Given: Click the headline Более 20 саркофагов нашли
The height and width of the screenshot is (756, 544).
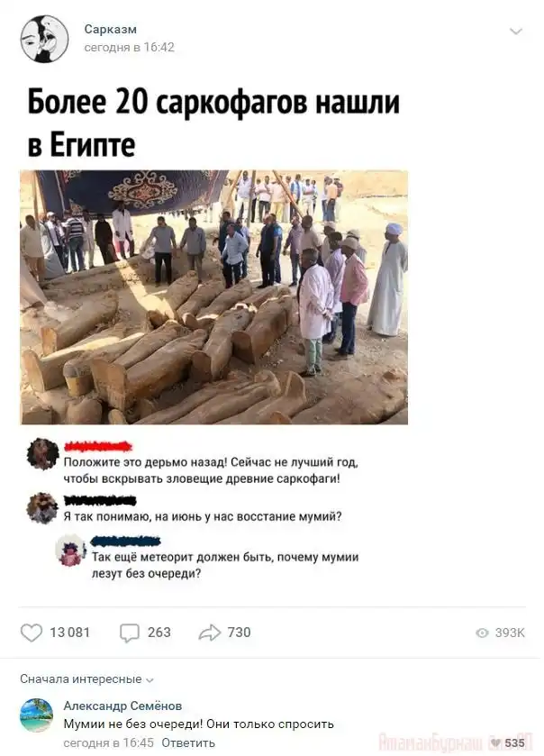Looking at the screenshot, I should pos(213,102).
